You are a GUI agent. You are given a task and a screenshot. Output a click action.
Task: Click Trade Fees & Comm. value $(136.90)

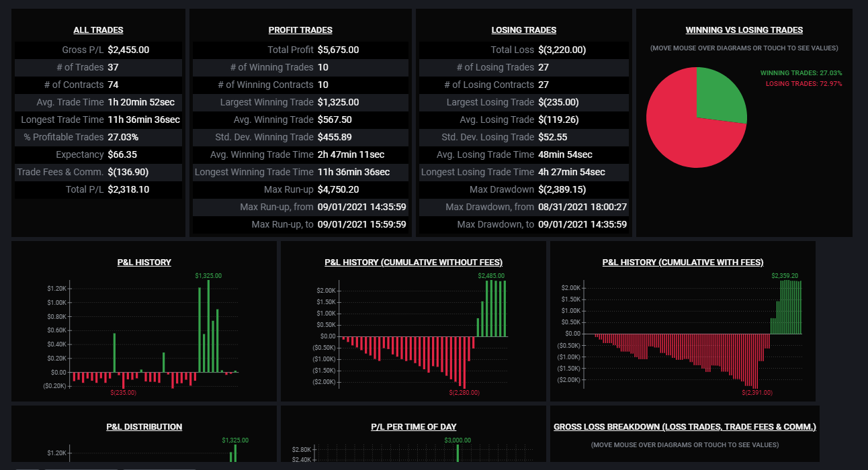pos(128,172)
